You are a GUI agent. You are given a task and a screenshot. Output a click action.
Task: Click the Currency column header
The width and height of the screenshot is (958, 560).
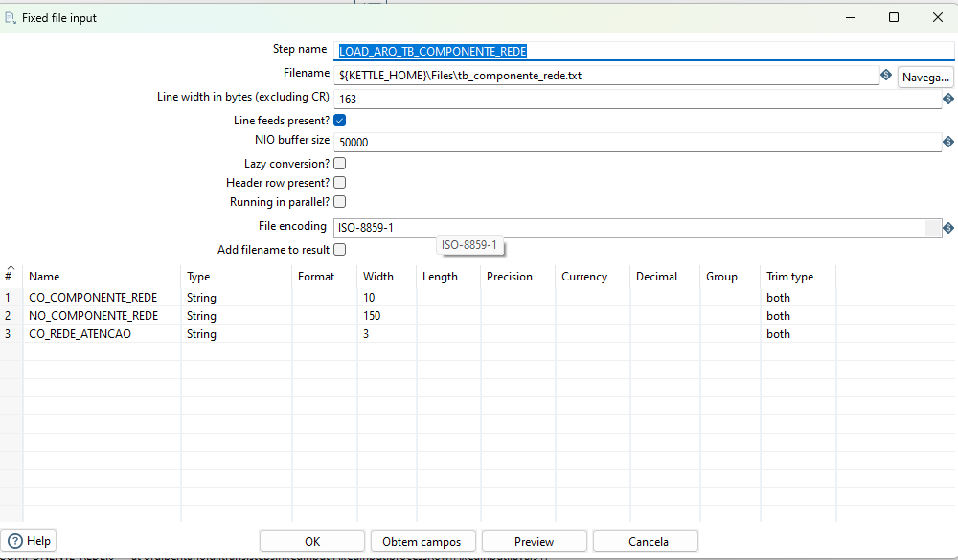[x=592, y=277]
